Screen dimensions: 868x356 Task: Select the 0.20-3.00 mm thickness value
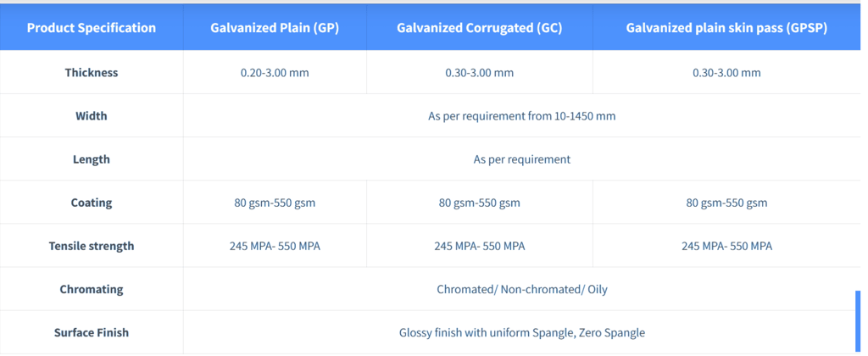pyautogui.click(x=275, y=73)
